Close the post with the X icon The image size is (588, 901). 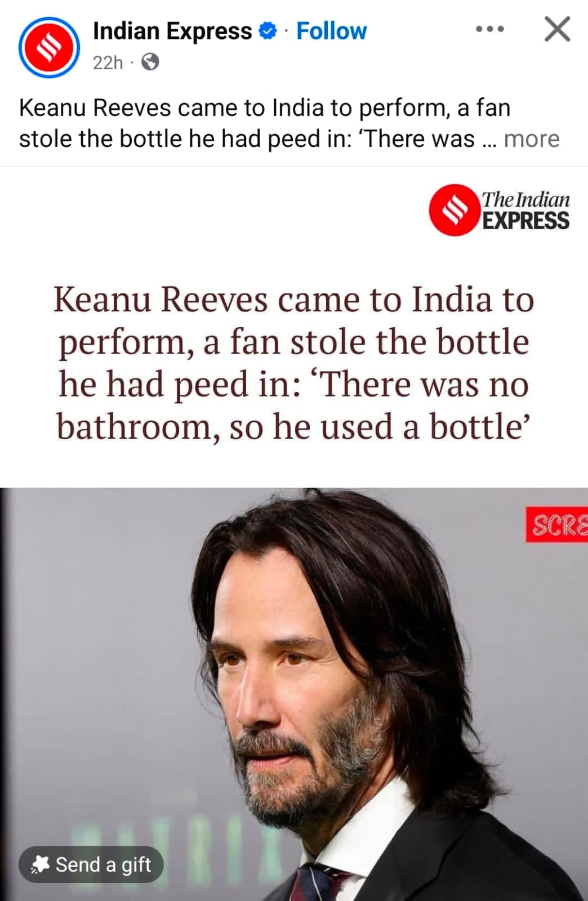point(558,29)
